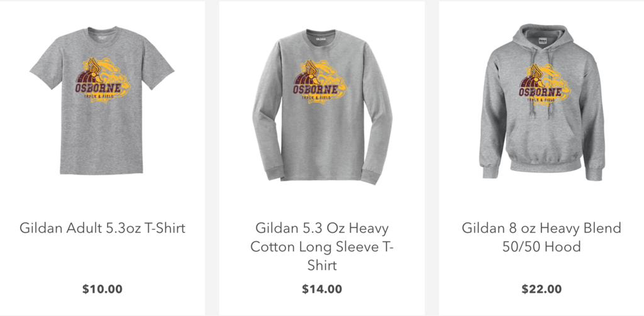The width and height of the screenshot is (644, 316).
Task: Click the $14.00 price label
Action: click(322, 289)
